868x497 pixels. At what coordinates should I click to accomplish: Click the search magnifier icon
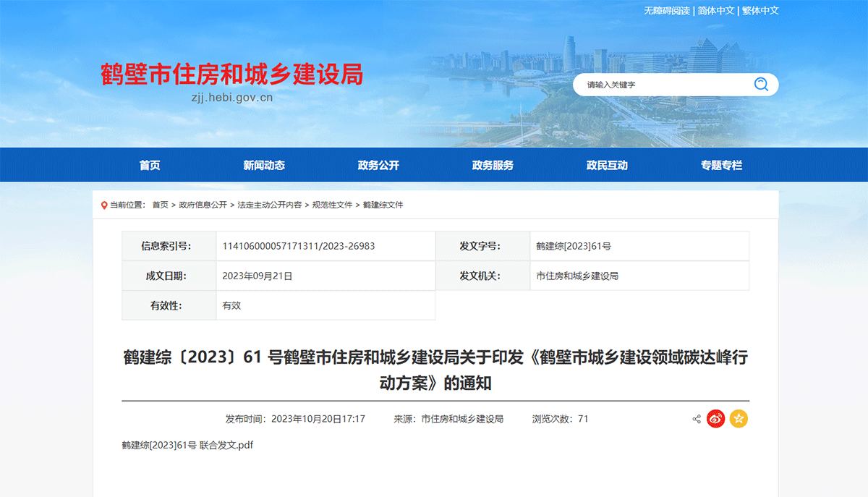pyautogui.click(x=760, y=85)
